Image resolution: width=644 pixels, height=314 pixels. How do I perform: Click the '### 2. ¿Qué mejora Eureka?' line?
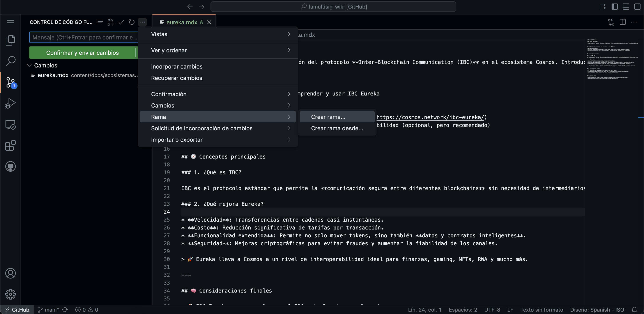pyautogui.click(x=222, y=204)
